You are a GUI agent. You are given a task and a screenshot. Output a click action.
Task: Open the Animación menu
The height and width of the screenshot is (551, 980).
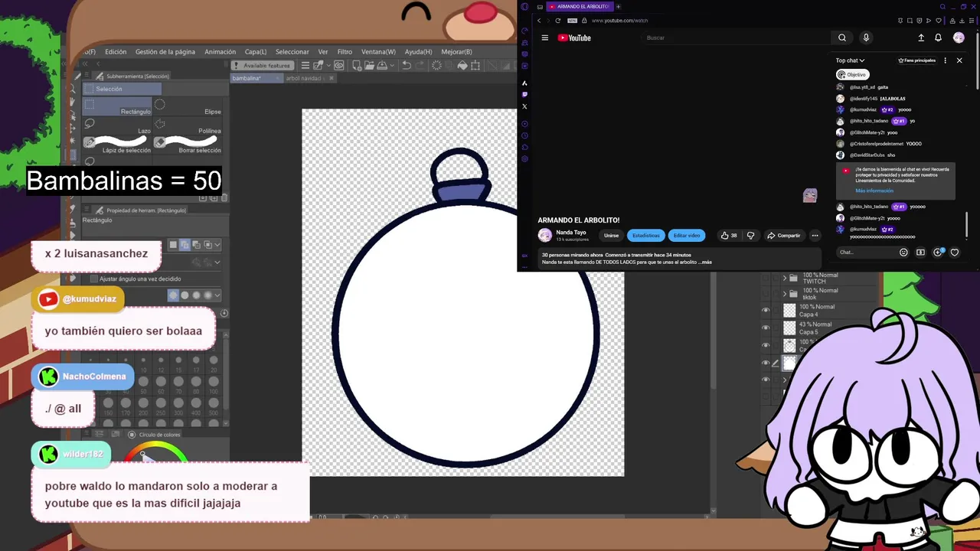pyautogui.click(x=220, y=52)
